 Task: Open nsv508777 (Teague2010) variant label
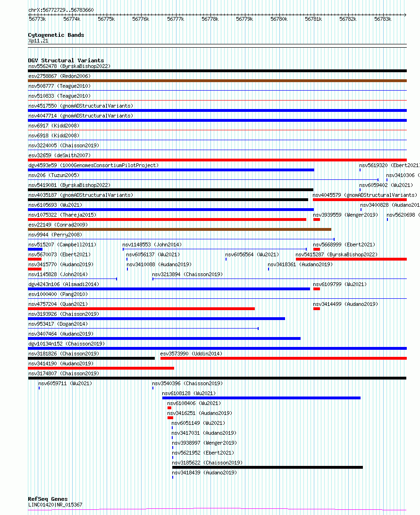[59, 86]
